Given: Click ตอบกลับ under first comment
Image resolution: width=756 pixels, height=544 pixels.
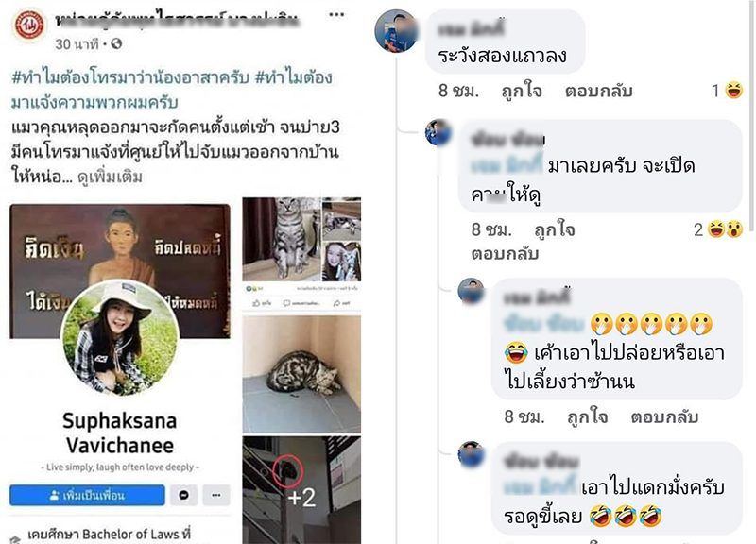Looking at the screenshot, I should tap(598, 91).
